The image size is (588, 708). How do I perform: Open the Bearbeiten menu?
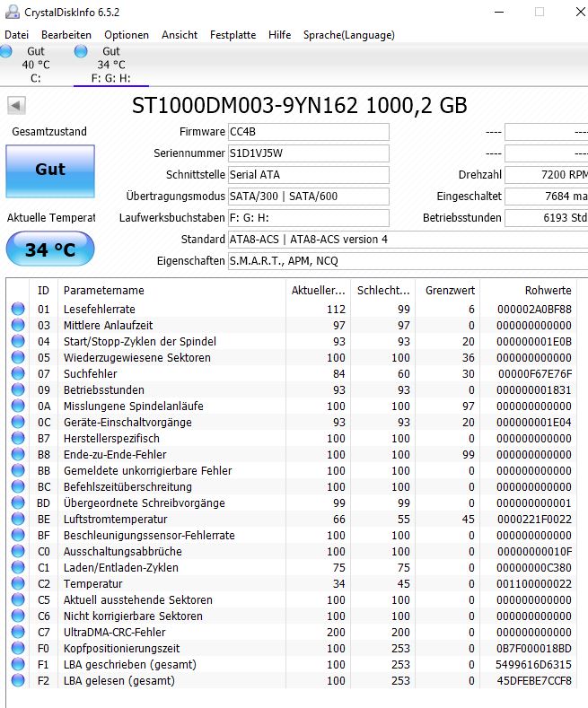pyautogui.click(x=66, y=35)
